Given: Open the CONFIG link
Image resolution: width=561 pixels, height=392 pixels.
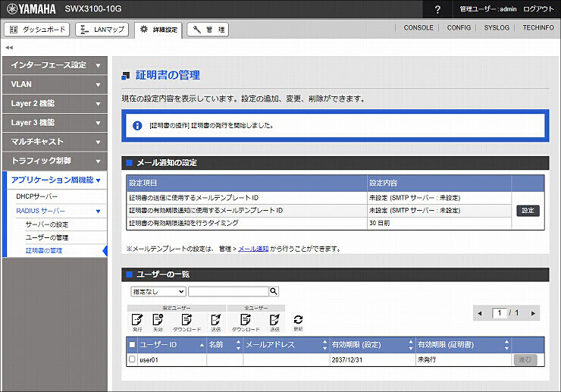Looking at the screenshot, I should click(x=459, y=27).
